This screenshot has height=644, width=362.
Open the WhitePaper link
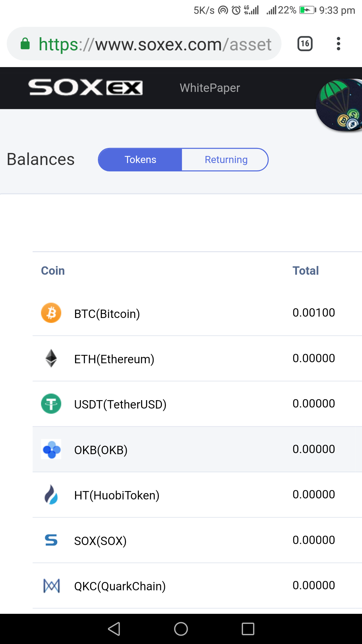coord(210,88)
